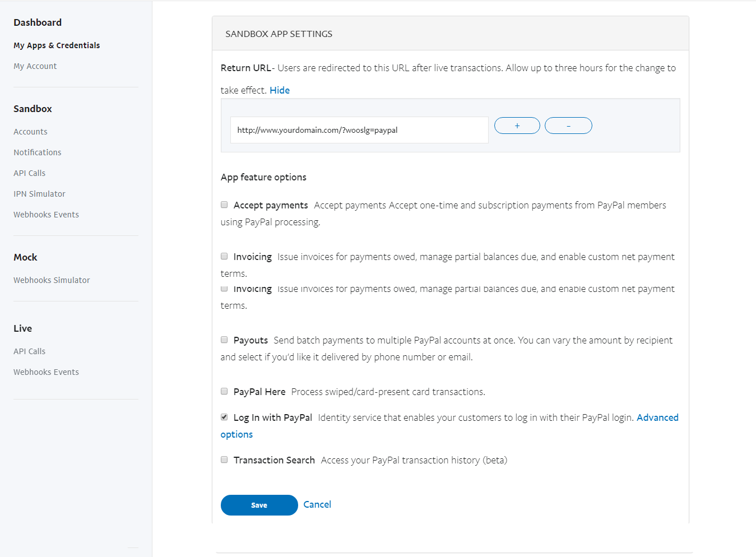Open My Apps & Credentials page
Viewport: 756px width, 557px height.
click(x=57, y=45)
